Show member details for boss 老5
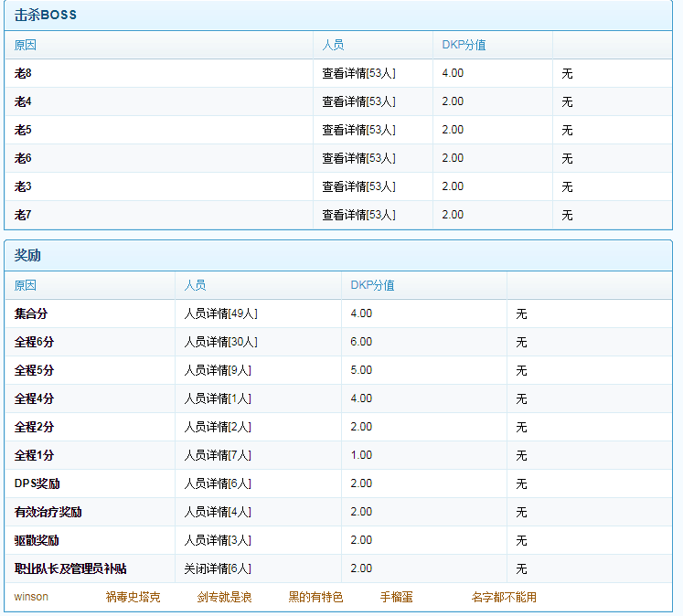The height and width of the screenshot is (616, 683). (358, 130)
